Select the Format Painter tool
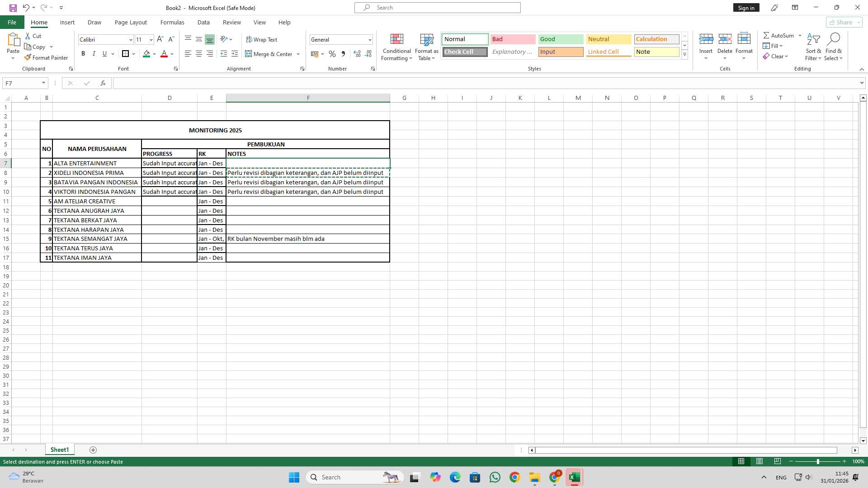The image size is (868, 488). (47, 57)
